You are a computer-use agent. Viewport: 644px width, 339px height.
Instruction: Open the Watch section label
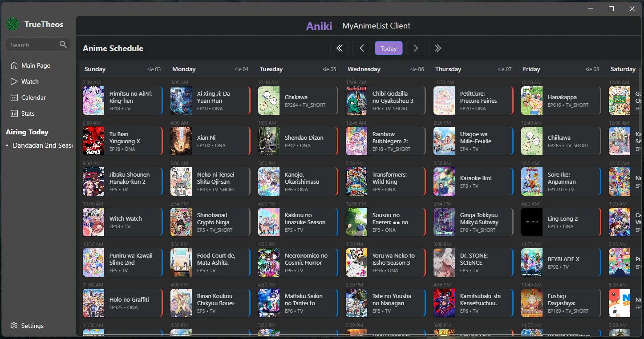[30, 81]
